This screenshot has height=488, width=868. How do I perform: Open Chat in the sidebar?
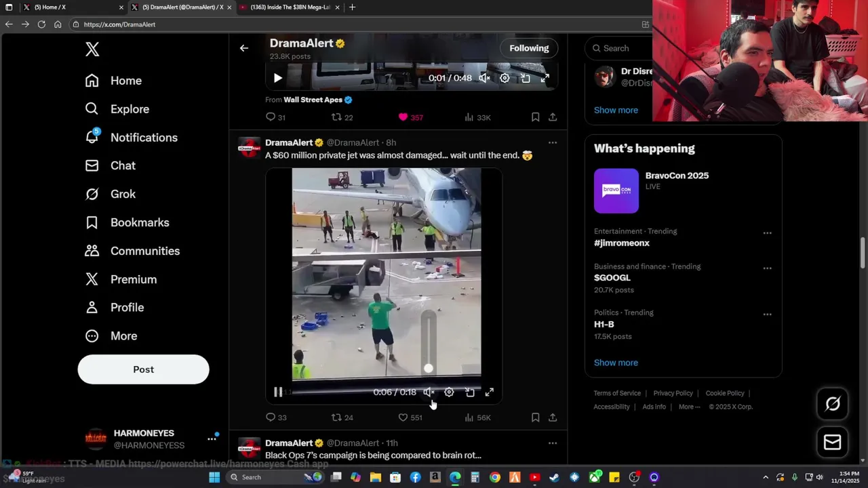tap(110, 165)
